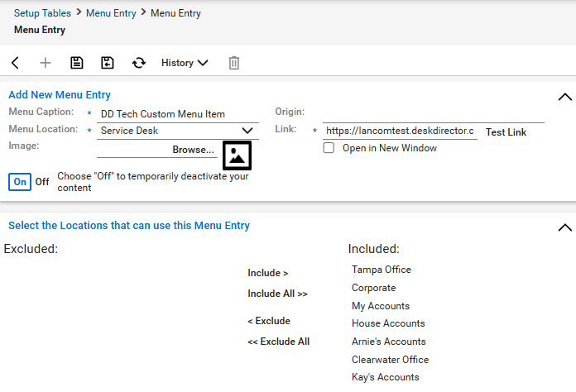Click the image preview placeholder icon
This screenshot has height=392, width=576.
click(x=237, y=155)
